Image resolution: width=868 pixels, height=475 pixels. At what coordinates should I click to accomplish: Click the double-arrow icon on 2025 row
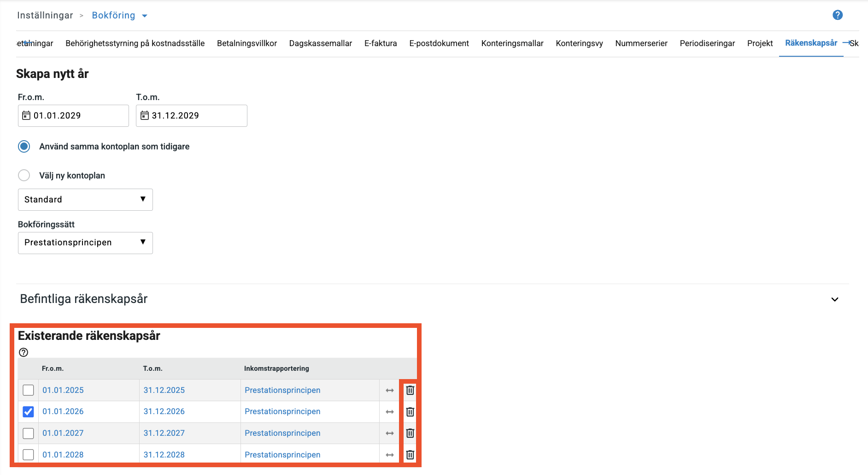coord(389,390)
